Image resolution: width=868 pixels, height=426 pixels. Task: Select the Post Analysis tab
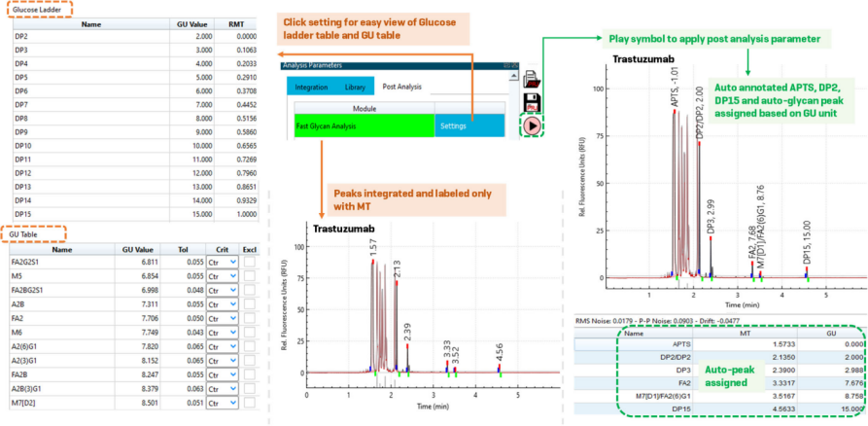tap(401, 87)
